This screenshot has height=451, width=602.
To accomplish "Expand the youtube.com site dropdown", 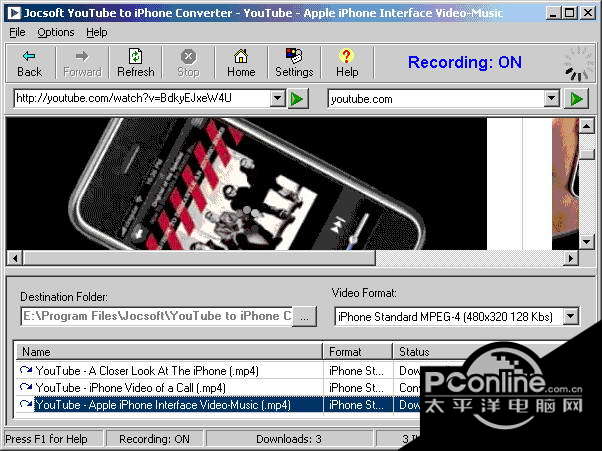I will click(x=551, y=99).
